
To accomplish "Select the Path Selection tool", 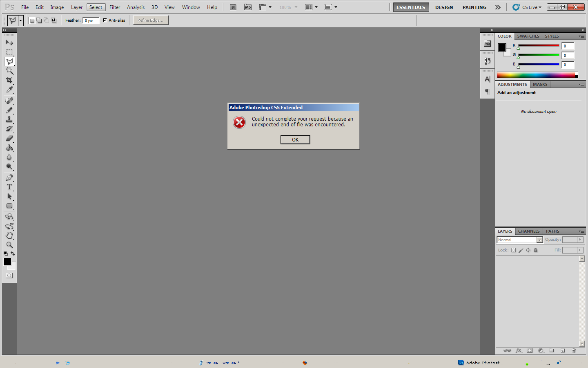I will point(9,196).
